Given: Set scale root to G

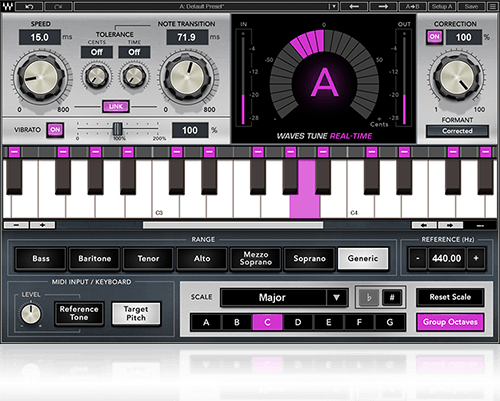Looking at the screenshot, I should [390, 322].
